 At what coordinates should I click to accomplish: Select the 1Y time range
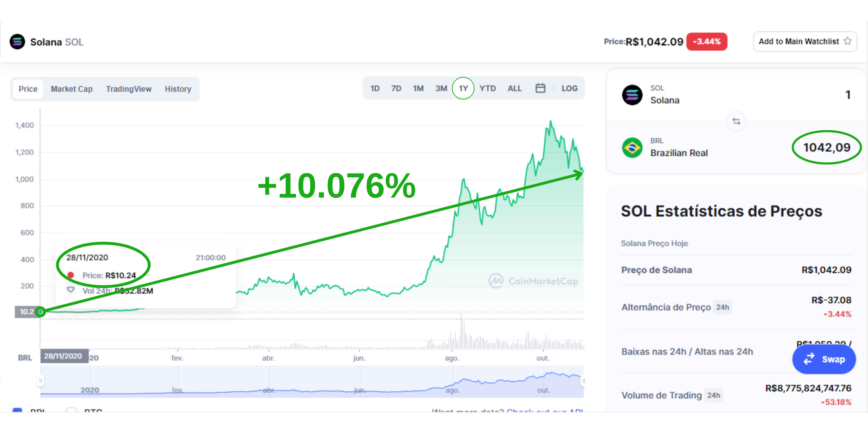click(x=463, y=88)
